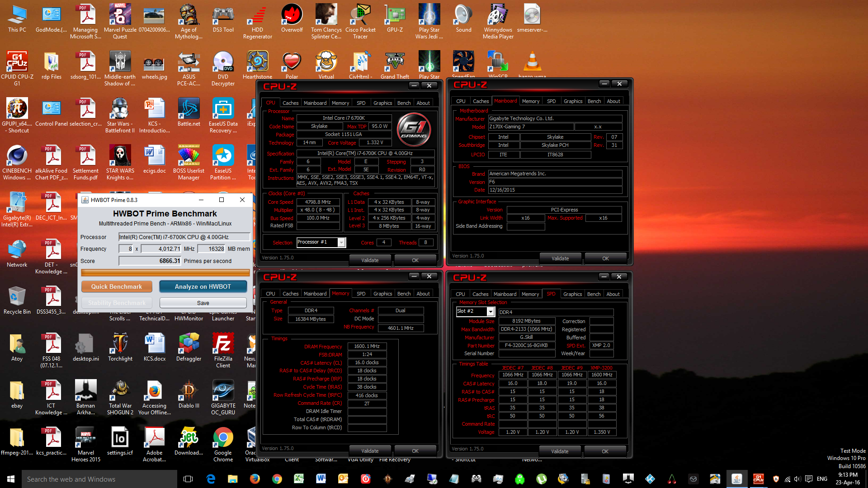Open Memory tab in Mainboard CPU-Z window
The image size is (868, 488).
(x=530, y=101)
